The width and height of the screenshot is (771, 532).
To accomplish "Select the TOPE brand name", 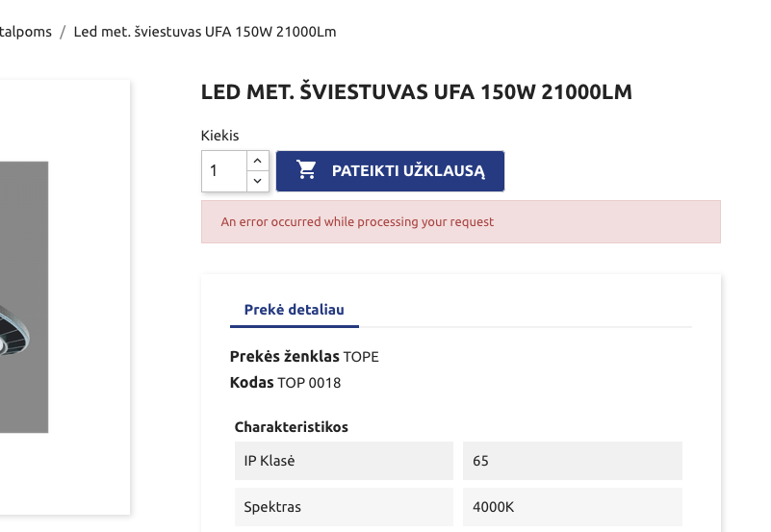I will pyautogui.click(x=361, y=357).
